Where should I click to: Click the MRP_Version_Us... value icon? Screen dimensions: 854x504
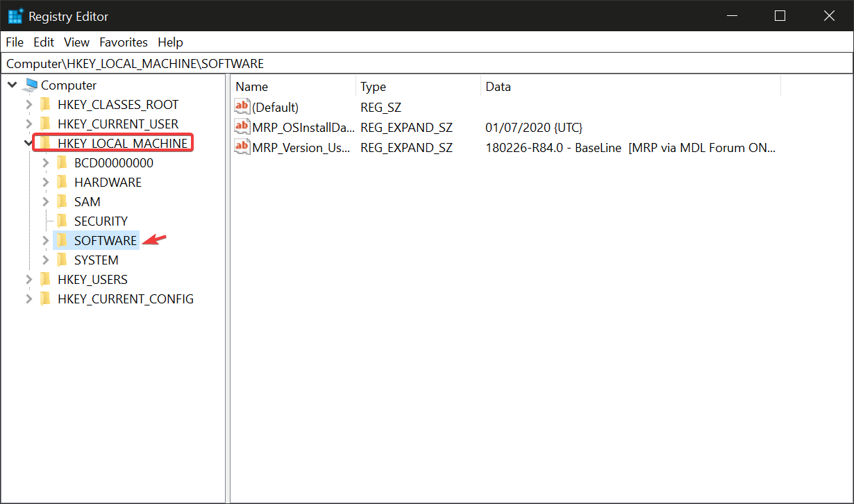pos(242,147)
